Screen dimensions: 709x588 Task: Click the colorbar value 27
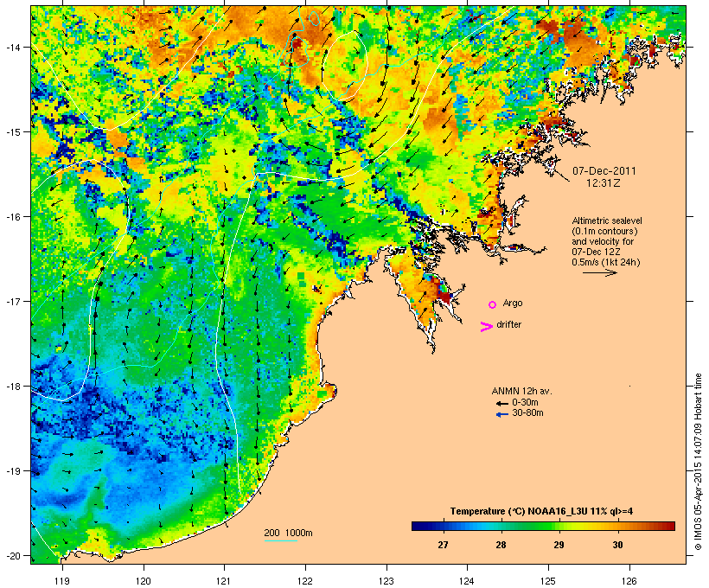point(443,545)
